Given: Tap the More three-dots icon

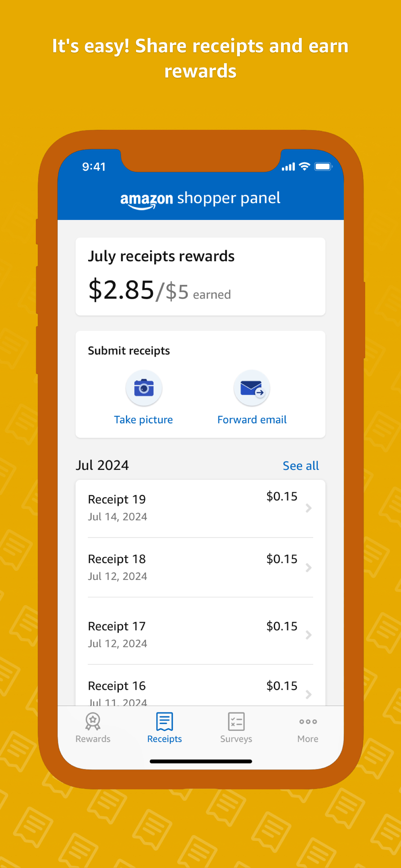Looking at the screenshot, I should [x=308, y=721].
